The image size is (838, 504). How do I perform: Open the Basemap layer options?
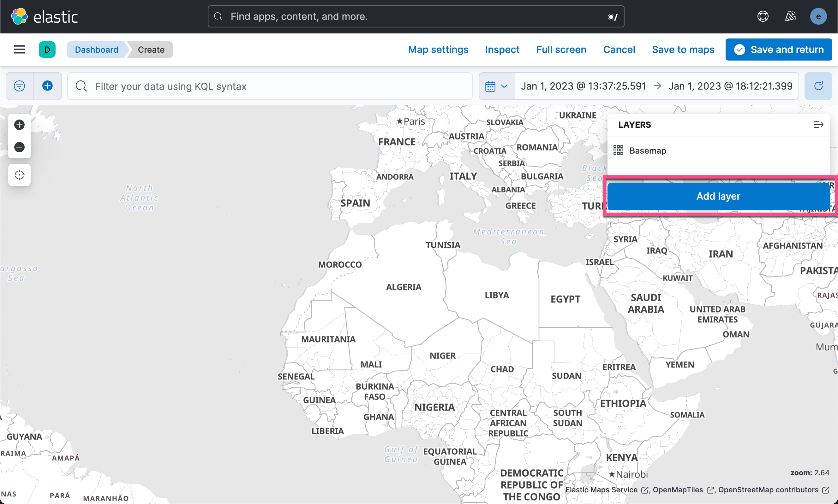(647, 150)
